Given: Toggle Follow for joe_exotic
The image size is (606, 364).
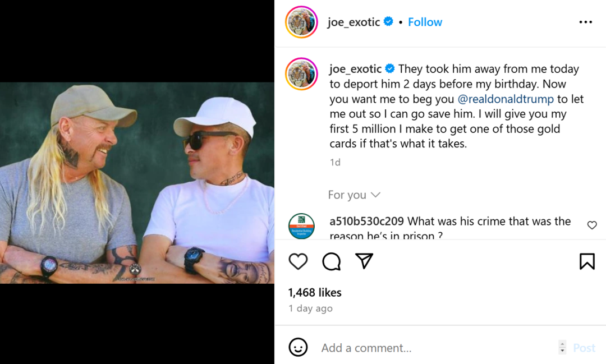Looking at the screenshot, I should 425,22.
